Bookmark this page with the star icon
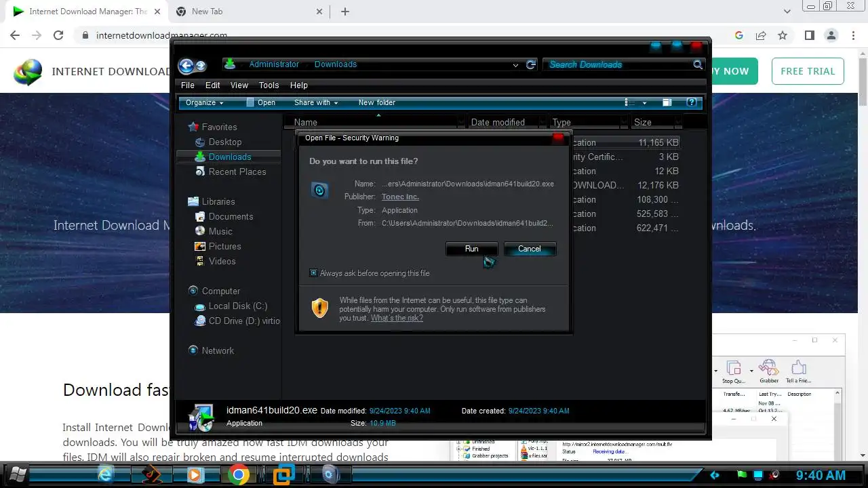Screen dimensions: 868x488 783,35
